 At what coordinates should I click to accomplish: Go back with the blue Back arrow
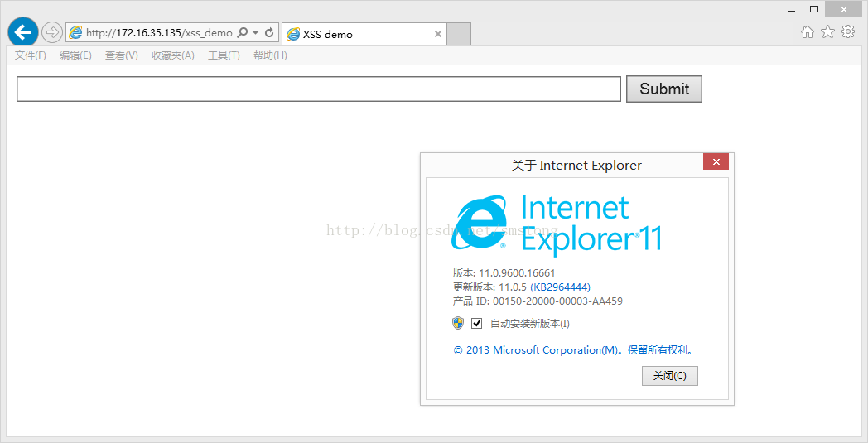click(x=22, y=32)
